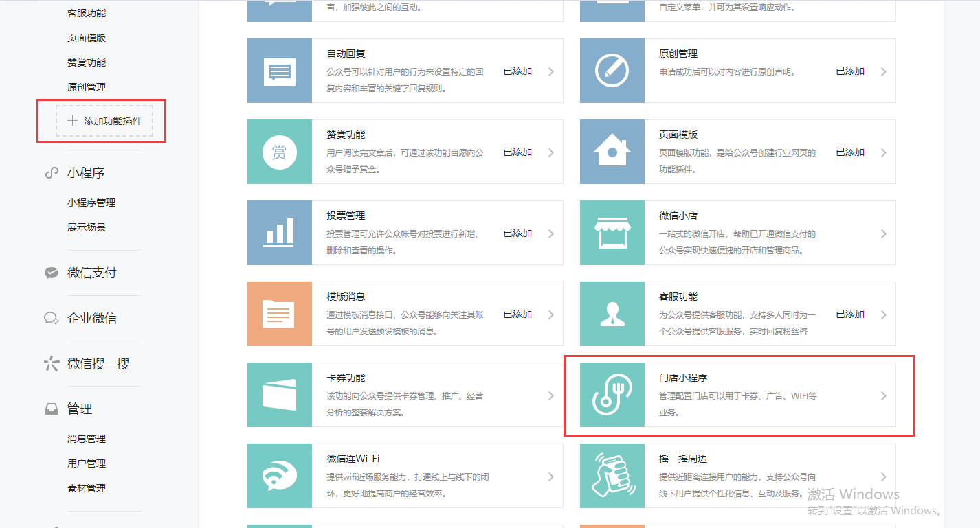Click the 模版消息 document icon tile
980x528 pixels.
point(280,314)
